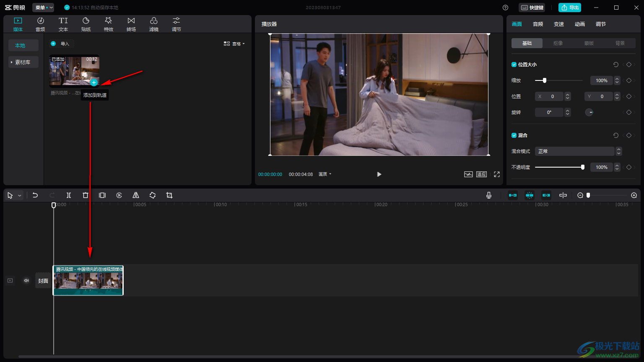Click the Fit (适应) ratio button

click(x=481, y=174)
